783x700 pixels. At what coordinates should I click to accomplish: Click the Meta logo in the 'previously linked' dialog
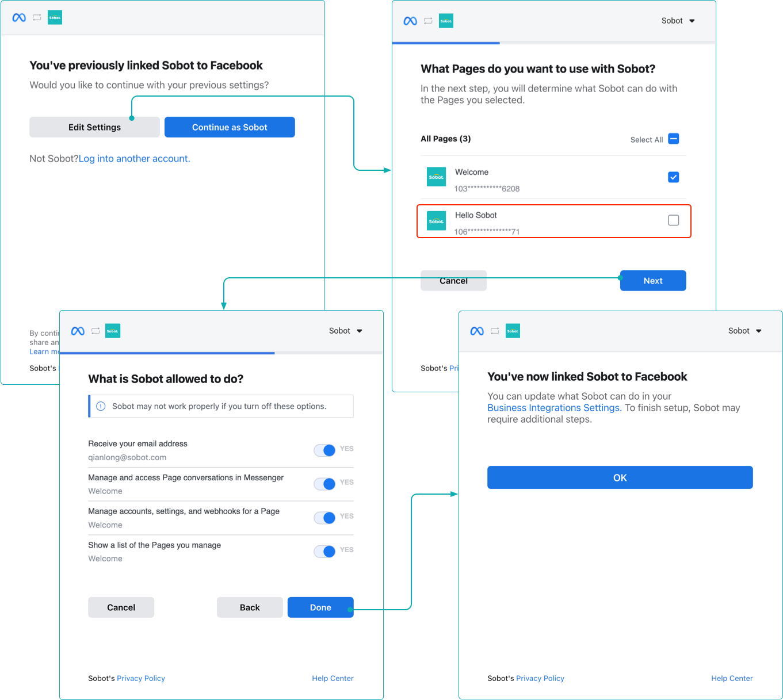click(19, 18)
